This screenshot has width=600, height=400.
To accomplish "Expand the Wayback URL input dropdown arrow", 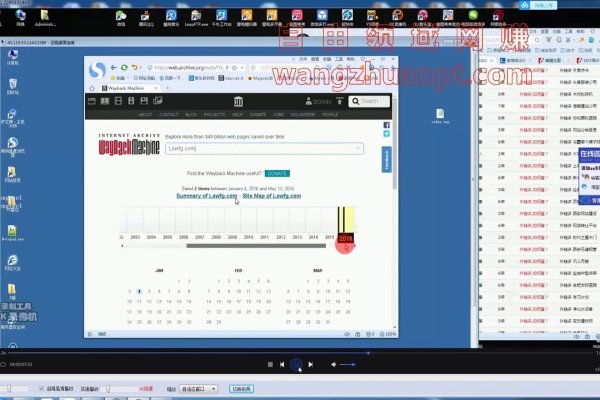I will (x=358, y=147).
